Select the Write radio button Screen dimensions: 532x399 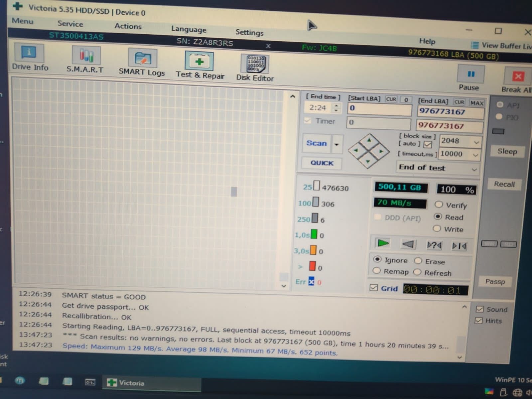click(437, 228)
